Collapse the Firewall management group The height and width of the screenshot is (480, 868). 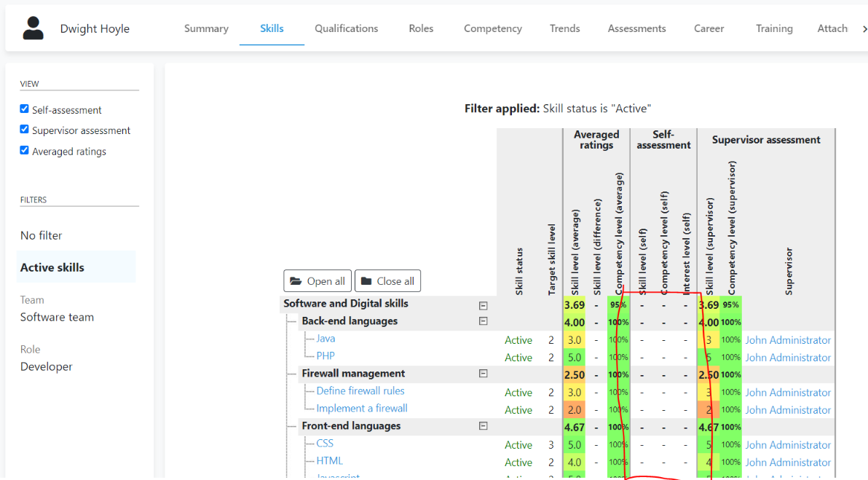point(483,374)
